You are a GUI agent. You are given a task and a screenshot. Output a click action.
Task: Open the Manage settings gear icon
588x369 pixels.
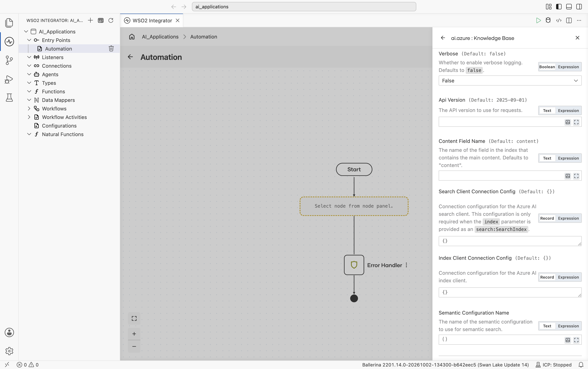tap(9, 351)
